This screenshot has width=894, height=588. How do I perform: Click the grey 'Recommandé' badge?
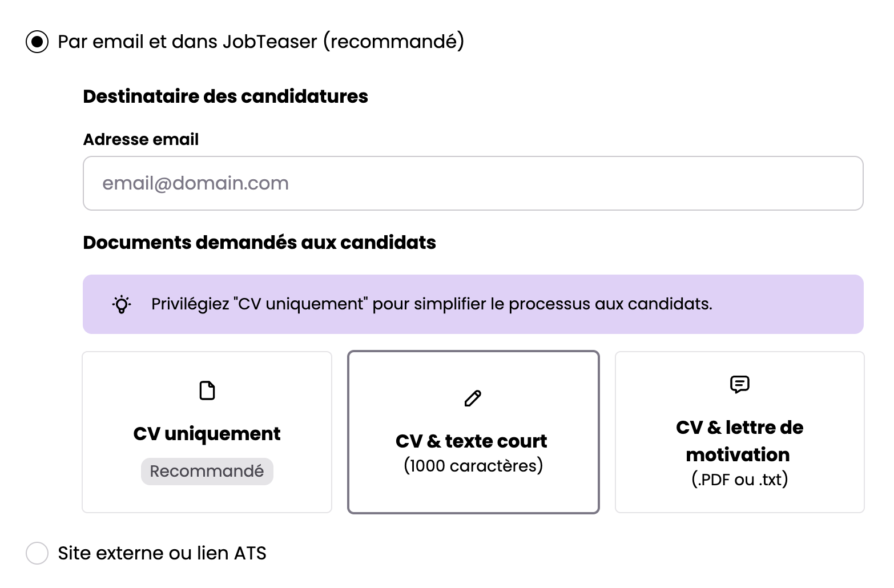coord(207,472)
